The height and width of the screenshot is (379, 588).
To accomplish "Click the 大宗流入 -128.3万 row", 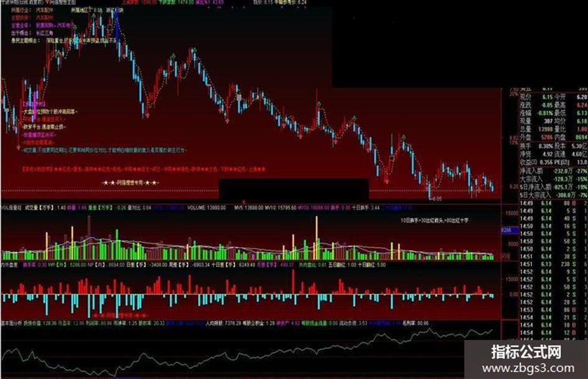I will (554, 179).
